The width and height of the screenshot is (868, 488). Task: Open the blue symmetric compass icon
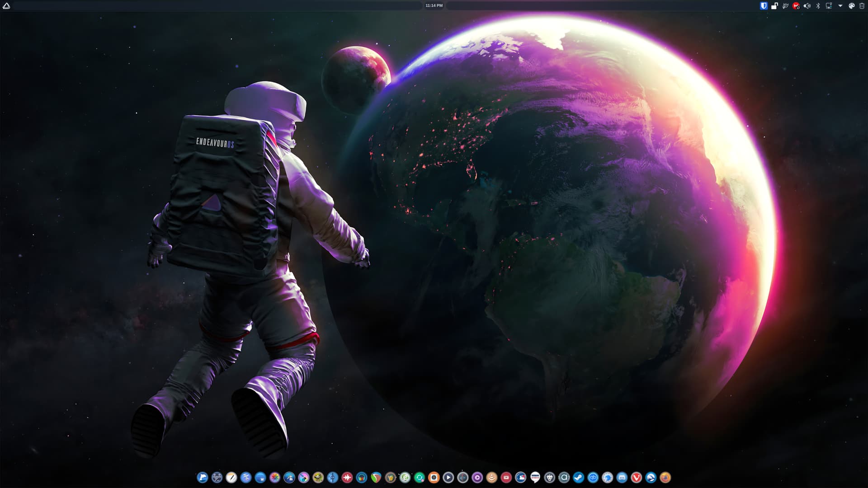[x=333, y=477]
